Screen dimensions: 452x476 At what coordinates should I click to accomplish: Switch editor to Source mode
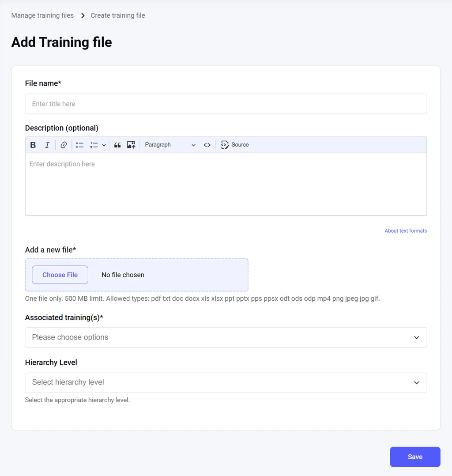point(235,145)
